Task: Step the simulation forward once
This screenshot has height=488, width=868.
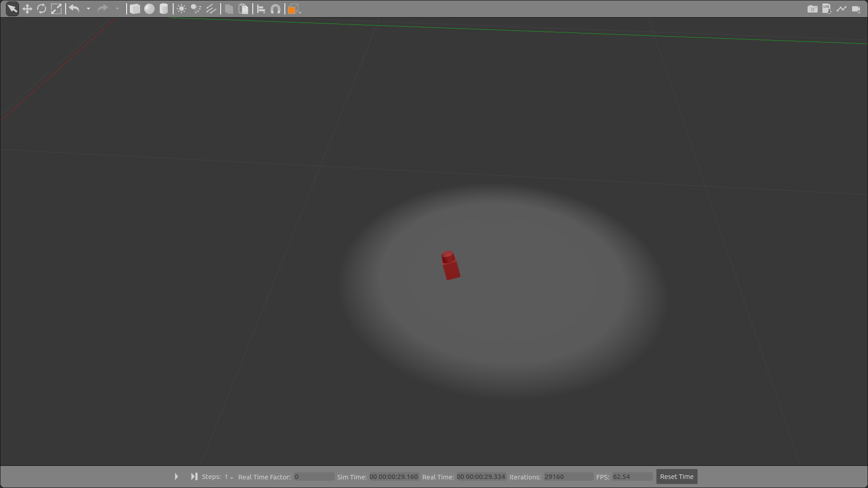Action: (194, 476)
